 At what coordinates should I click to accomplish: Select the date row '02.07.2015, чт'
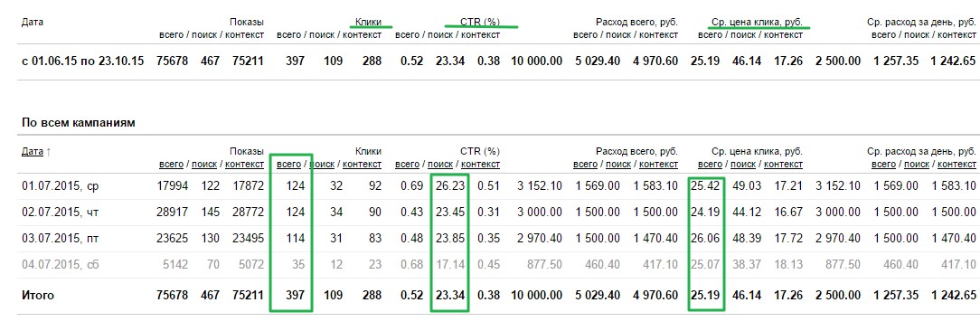60,213
